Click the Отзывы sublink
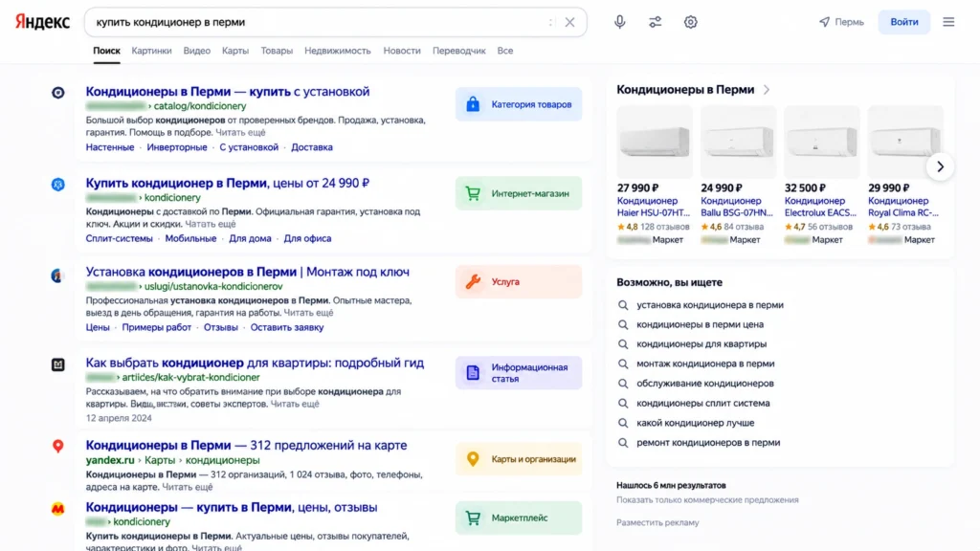Viewport: 980px width, 551px height. click(221, 327)
